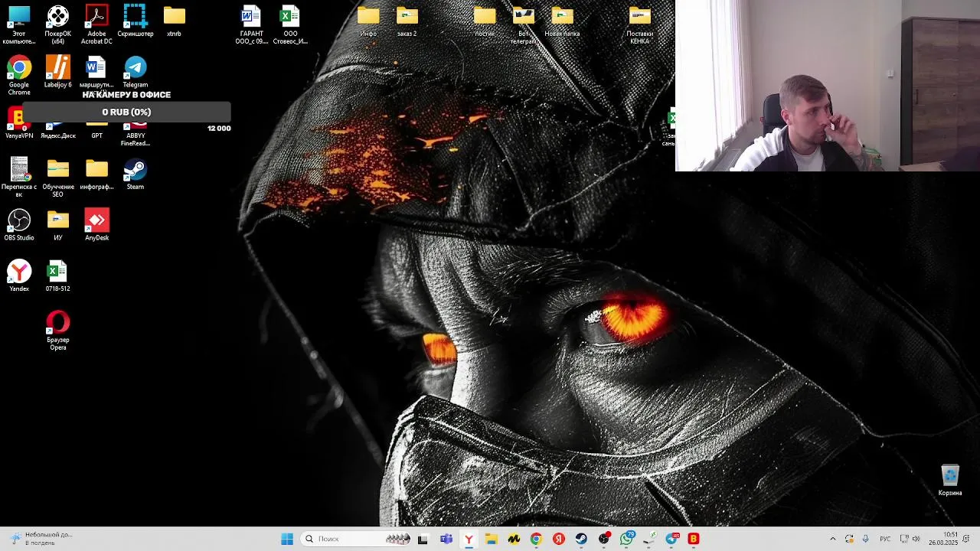Click the yellow zigzag app in the taskbar
Image resolution: width=980 pixels, height=551 pixels.
(514, 539)
